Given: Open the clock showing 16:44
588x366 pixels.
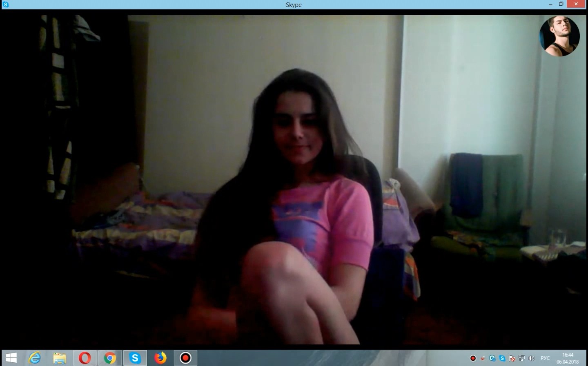Looking at the screenshot, I should tap(568, 358).
